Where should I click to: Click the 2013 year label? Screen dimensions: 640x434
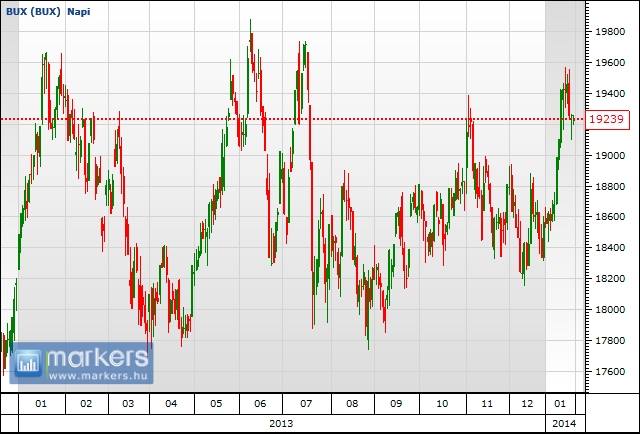281,423
